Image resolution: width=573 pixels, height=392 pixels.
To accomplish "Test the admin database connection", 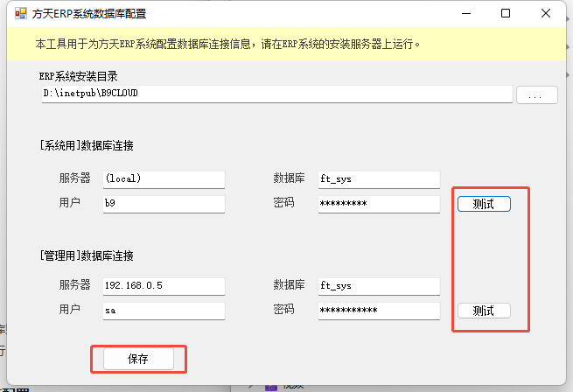I will point(484,311).
